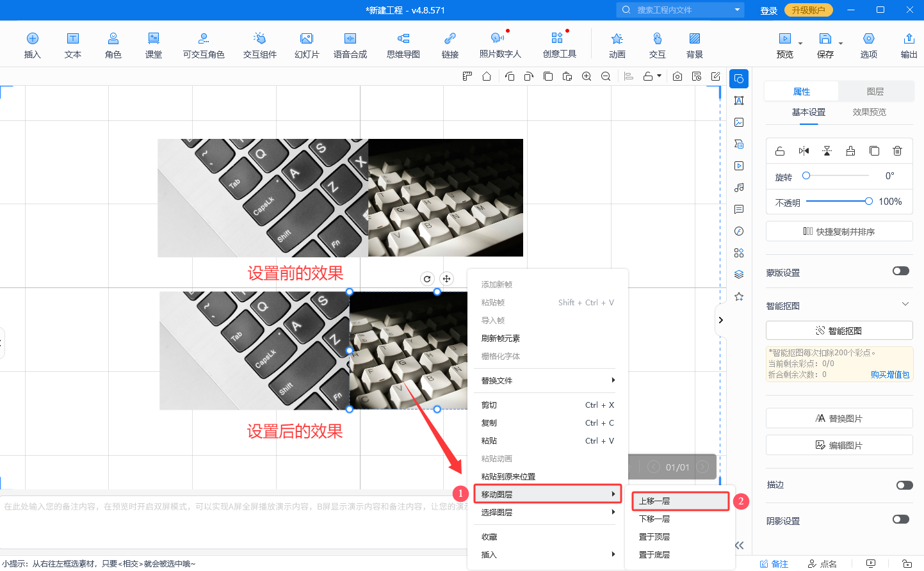Screen dimensions: 924x571
Task: Click the home icon in canvas toolbar
Action: click(487, 76)
